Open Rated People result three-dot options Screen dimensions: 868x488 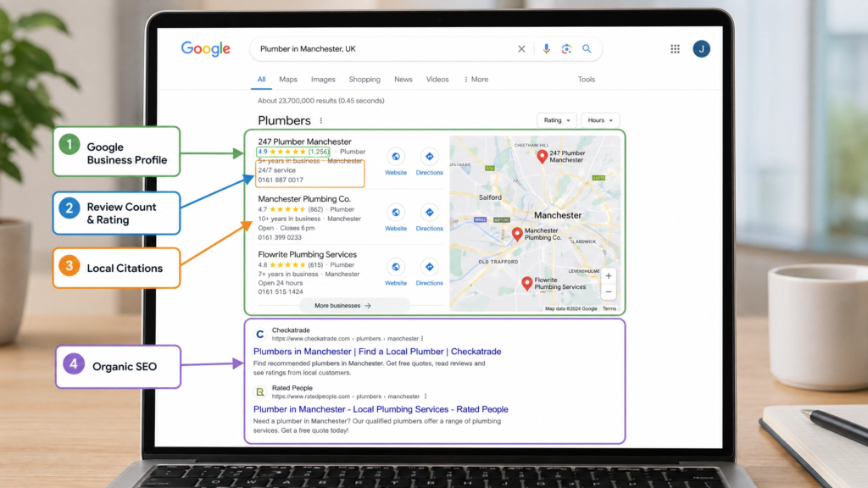(426, 396)
